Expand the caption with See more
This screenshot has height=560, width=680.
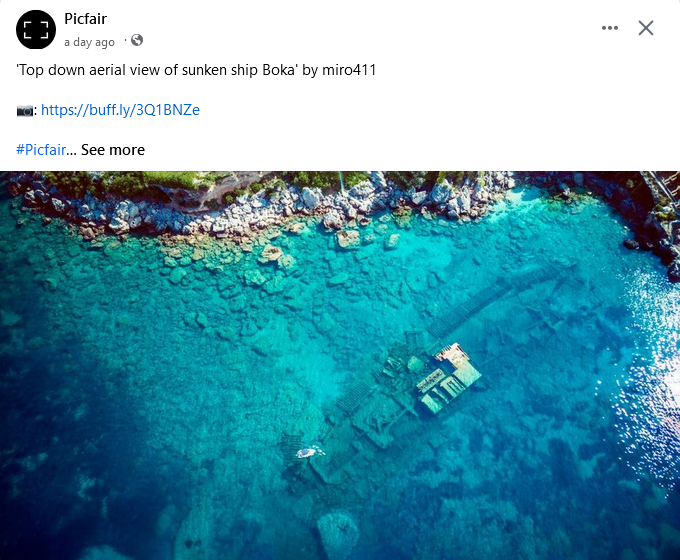113,150
